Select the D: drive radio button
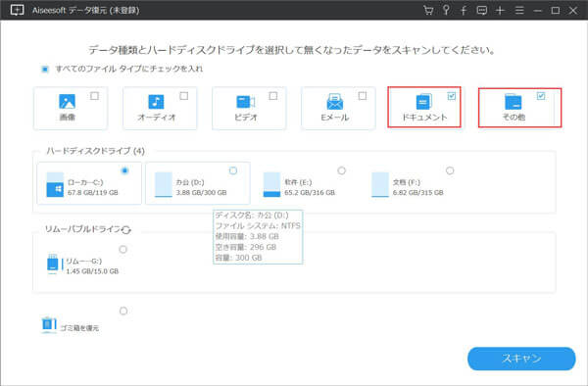Viewport: 588px width, 386px height. (233, 170)
